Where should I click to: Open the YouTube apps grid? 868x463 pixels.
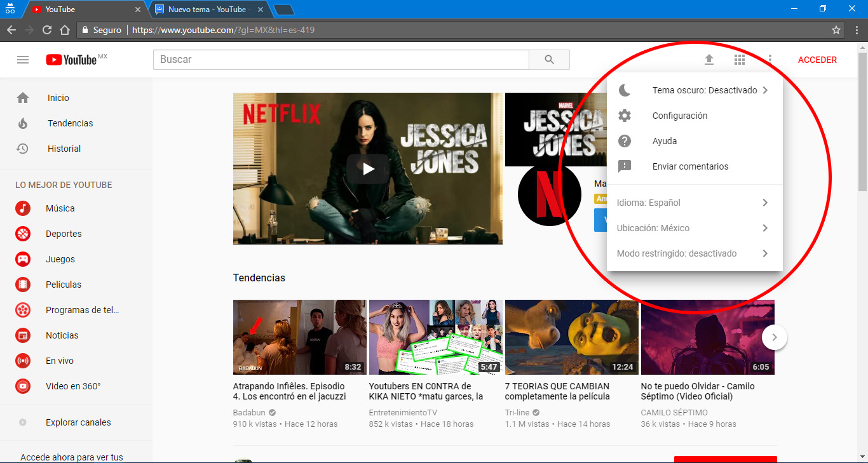coord(740,60)
